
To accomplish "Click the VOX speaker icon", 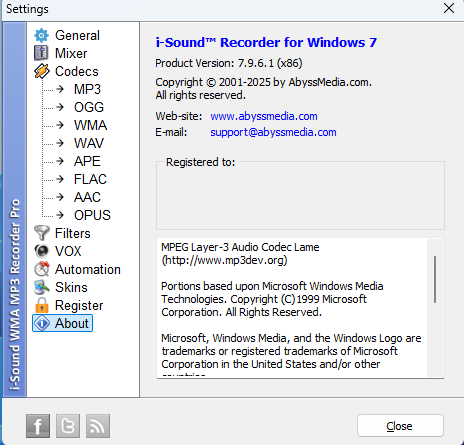I will 41,251.
